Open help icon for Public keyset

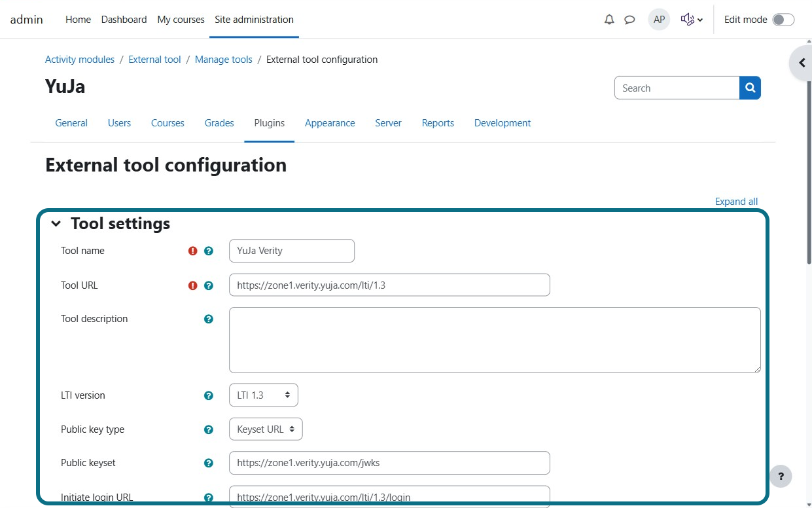tap(209, 463)
